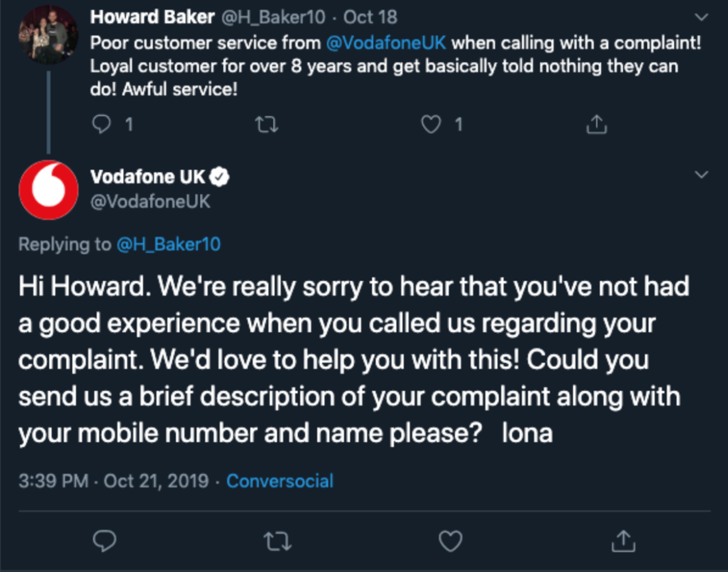Open the 3:39 PM Oct 21, 2019 timestamp
This screenshot has height=572, width=728.
114,481
